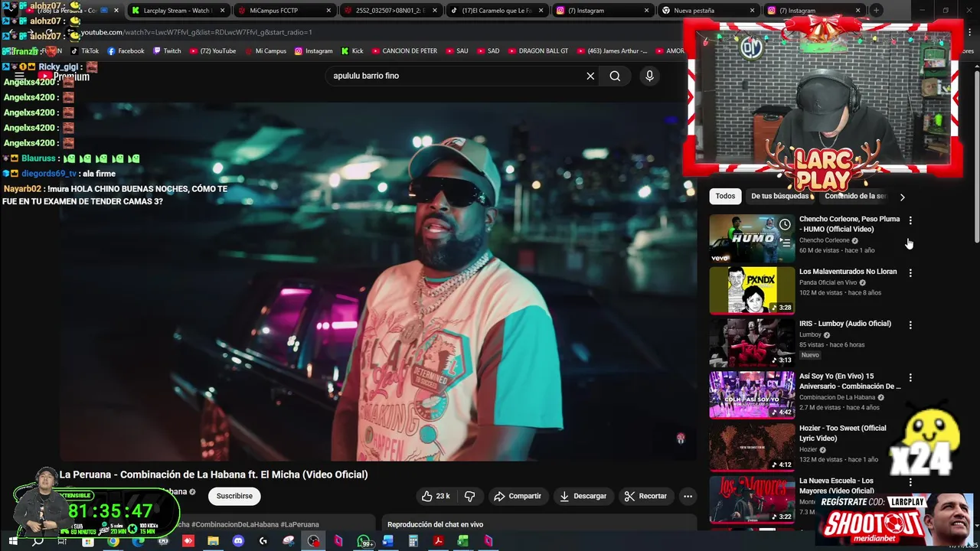Image resolution: width=980 pixels, height=551 pixels.
Task: Click Reproducción del chat en vivo header
Action: [x=435, y=524]
